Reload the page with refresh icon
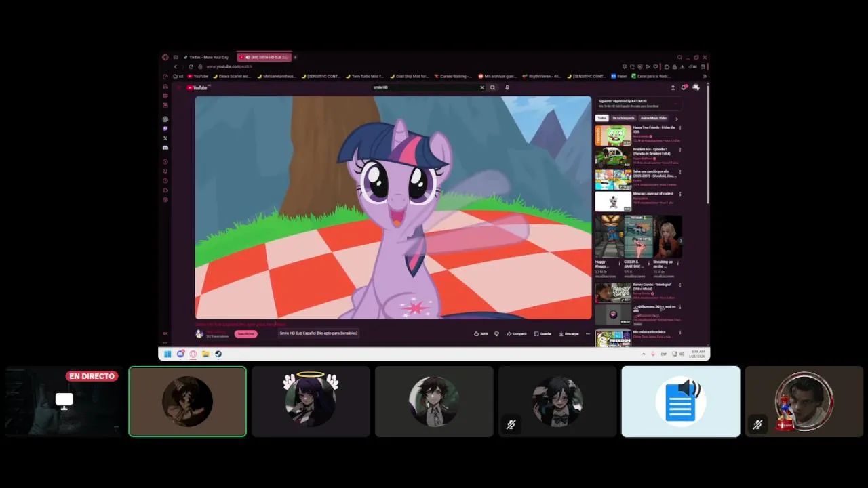Viewport: 868px width, 488px height. pyautogui.click(x=191, y=66)
